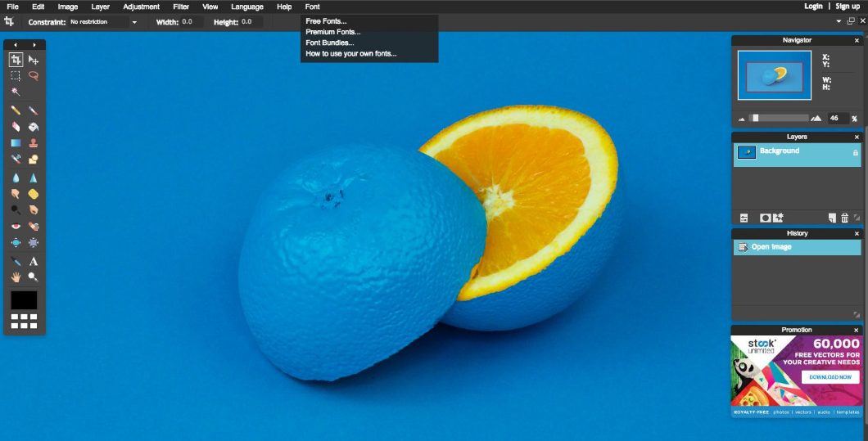Select the Colorpicker eyedropper tool

pos(16,261)
